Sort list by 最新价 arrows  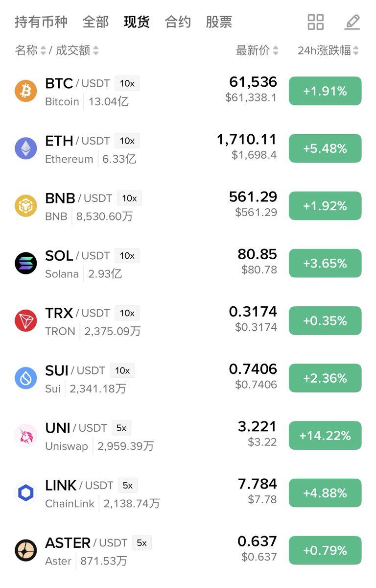276,50
